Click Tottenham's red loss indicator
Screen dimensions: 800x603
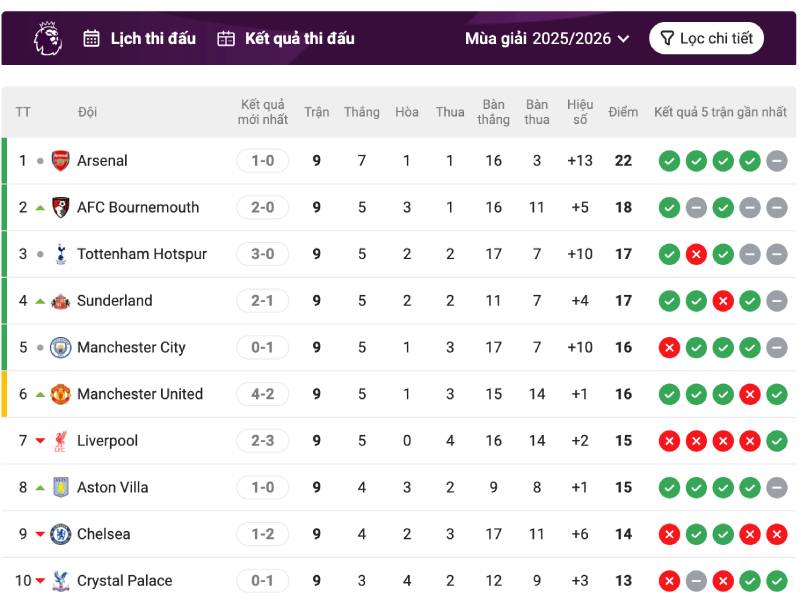697,254
